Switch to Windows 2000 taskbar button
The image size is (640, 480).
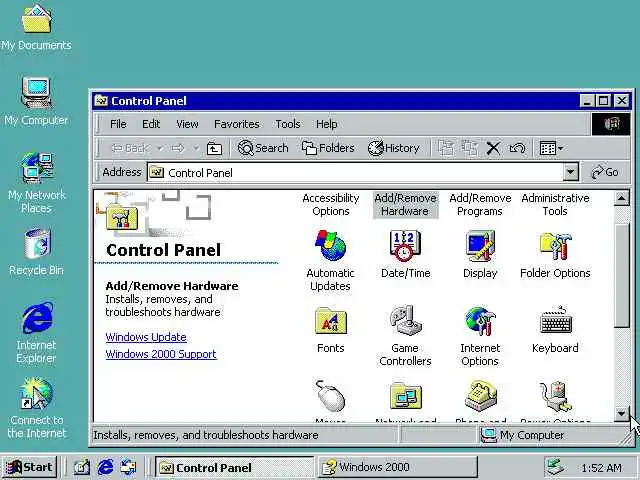point(398,467)
